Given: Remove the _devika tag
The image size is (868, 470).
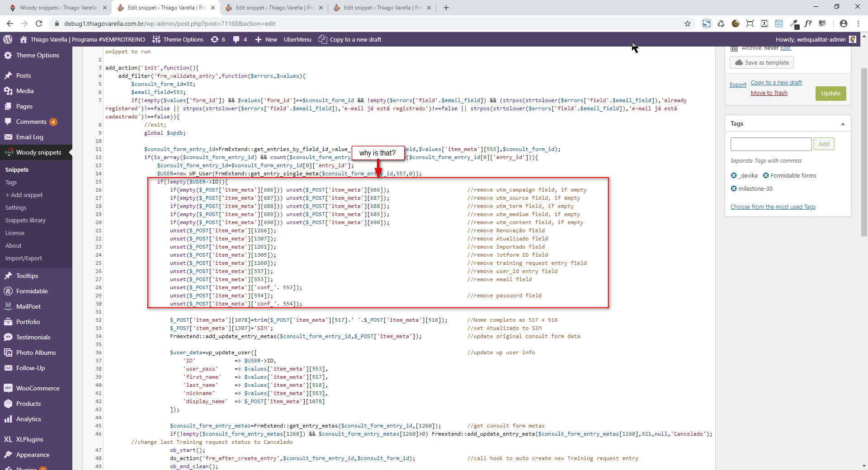Looking at the screenshot, I should point(734,175).
